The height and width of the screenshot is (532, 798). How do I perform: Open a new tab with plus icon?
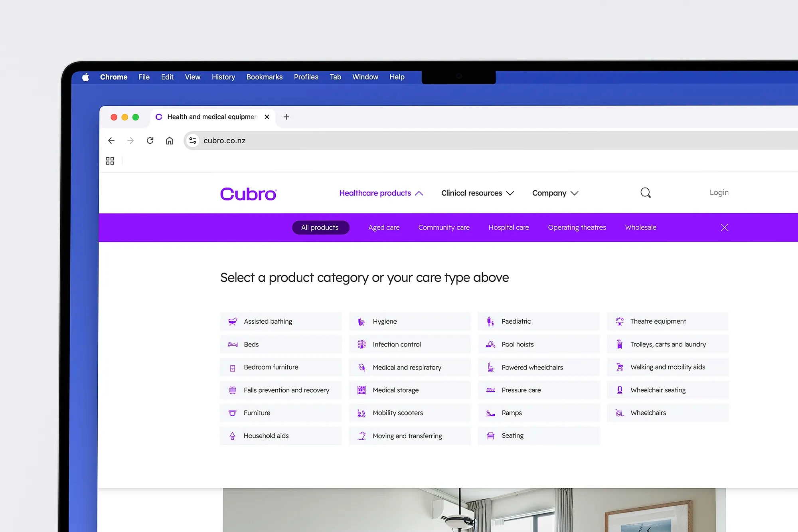click(286, 117)
